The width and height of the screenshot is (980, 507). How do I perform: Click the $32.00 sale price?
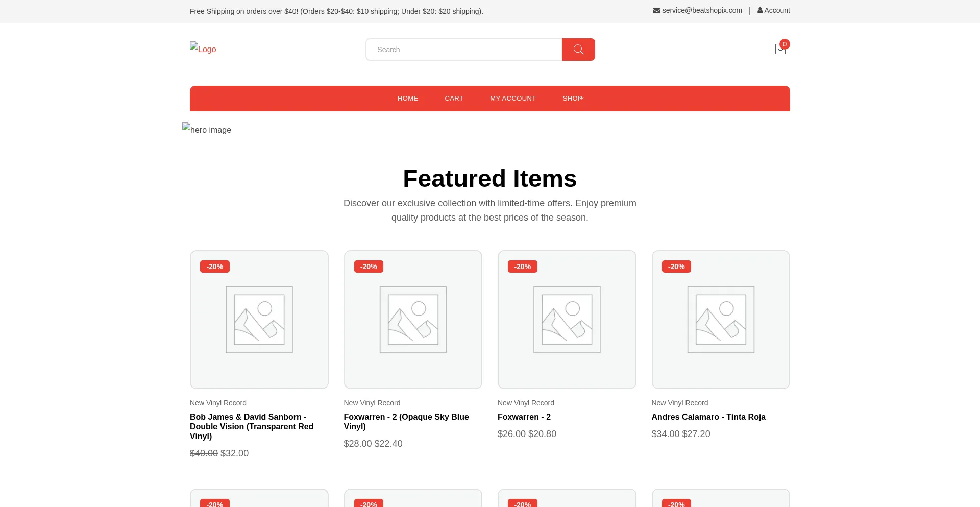pyautogui.click(x=234, y=453)
